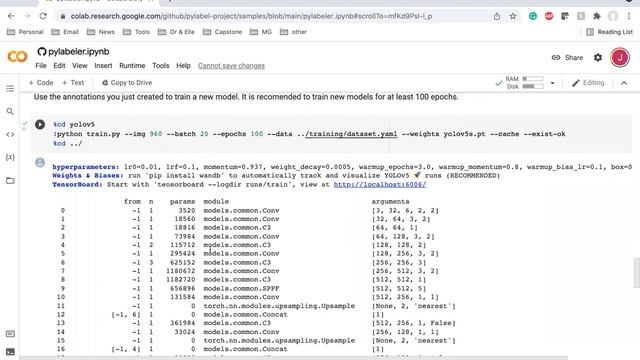Run the yolov5 training cell
The height and width of the screenshot is (360, 640).
click(x=40, y=124)
